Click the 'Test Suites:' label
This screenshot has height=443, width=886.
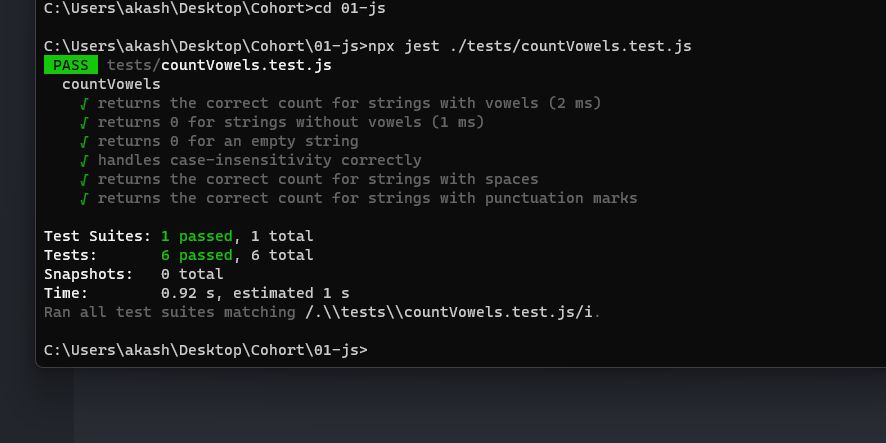point(98,236)
